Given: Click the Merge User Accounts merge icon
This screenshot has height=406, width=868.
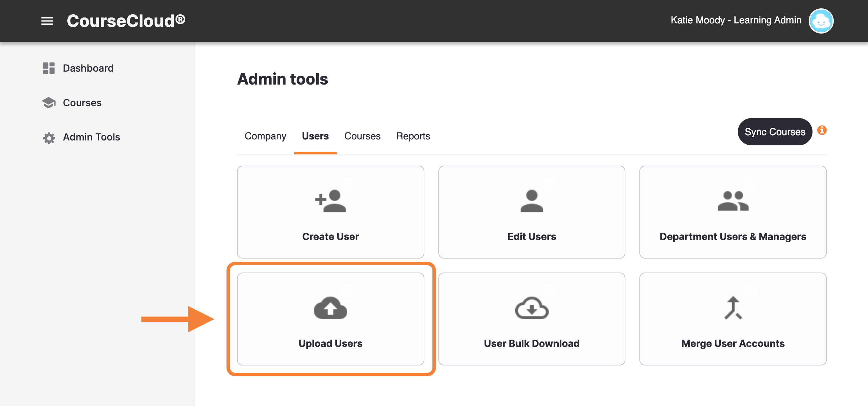Looking at the screenshot, I should (x=733, y=307).
